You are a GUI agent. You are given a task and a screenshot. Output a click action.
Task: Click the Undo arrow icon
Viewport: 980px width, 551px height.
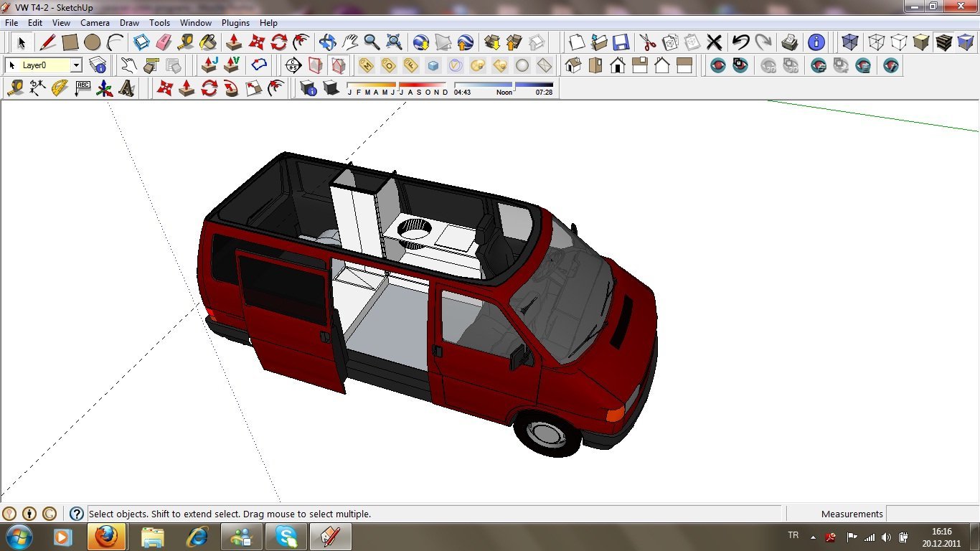[x=740, y=42]
